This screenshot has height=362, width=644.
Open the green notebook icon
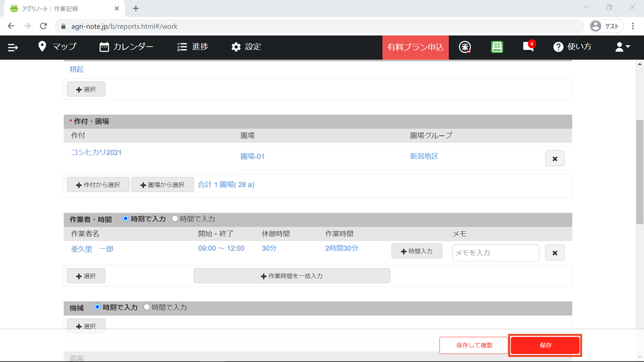[x=497, y=47]
